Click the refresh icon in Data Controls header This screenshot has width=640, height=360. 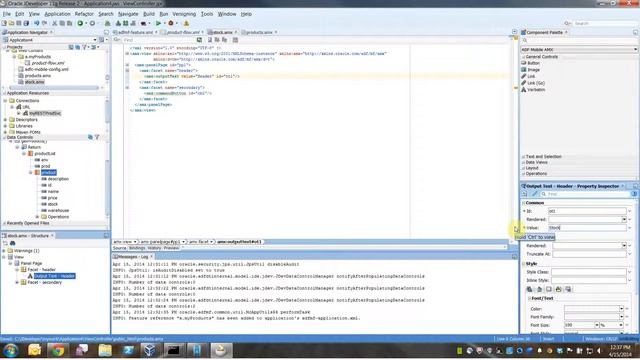click(90, 137)
